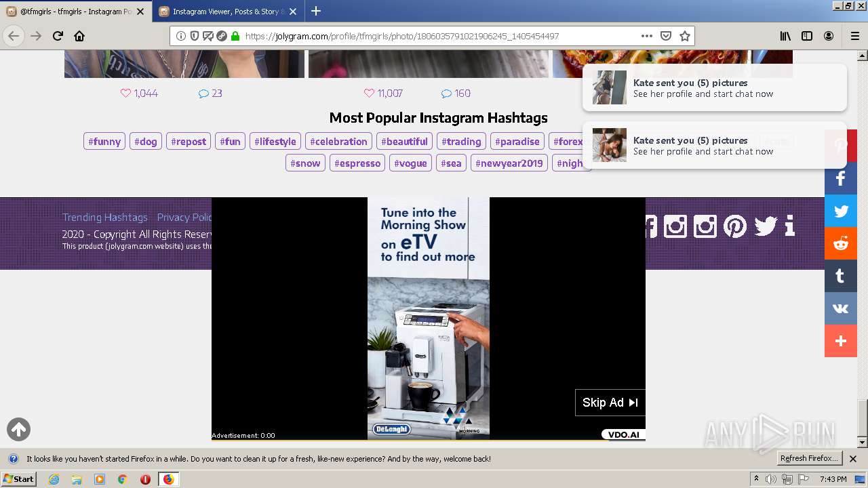Bookmark this page with the star
This screenshot has width=868, height=488.
(685, 36)
